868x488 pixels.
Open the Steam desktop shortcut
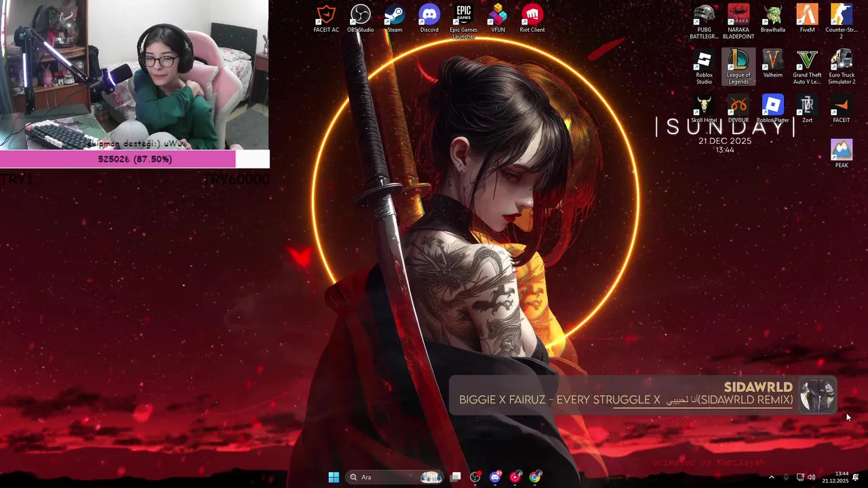coord(395,18)
